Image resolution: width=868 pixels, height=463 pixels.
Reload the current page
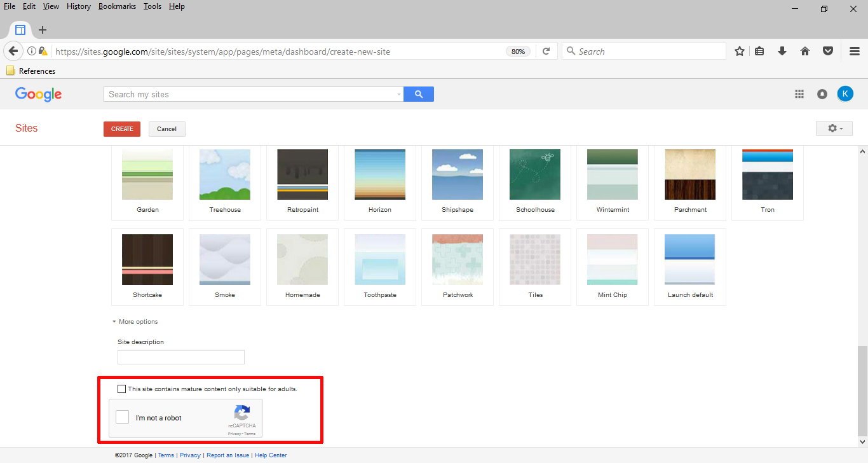[546, 52]
